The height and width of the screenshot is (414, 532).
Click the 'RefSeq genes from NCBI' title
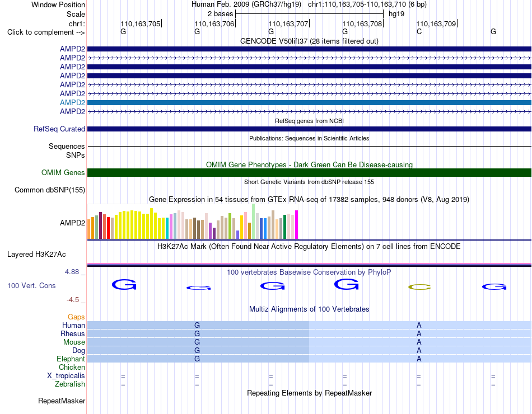pyautogui.click(x=309, y=121)
